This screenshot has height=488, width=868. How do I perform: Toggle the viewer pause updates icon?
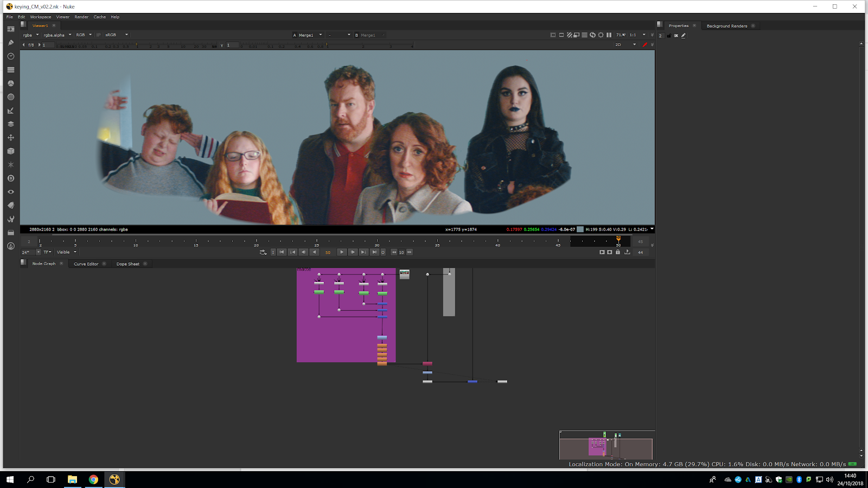[x=609, y=35]
